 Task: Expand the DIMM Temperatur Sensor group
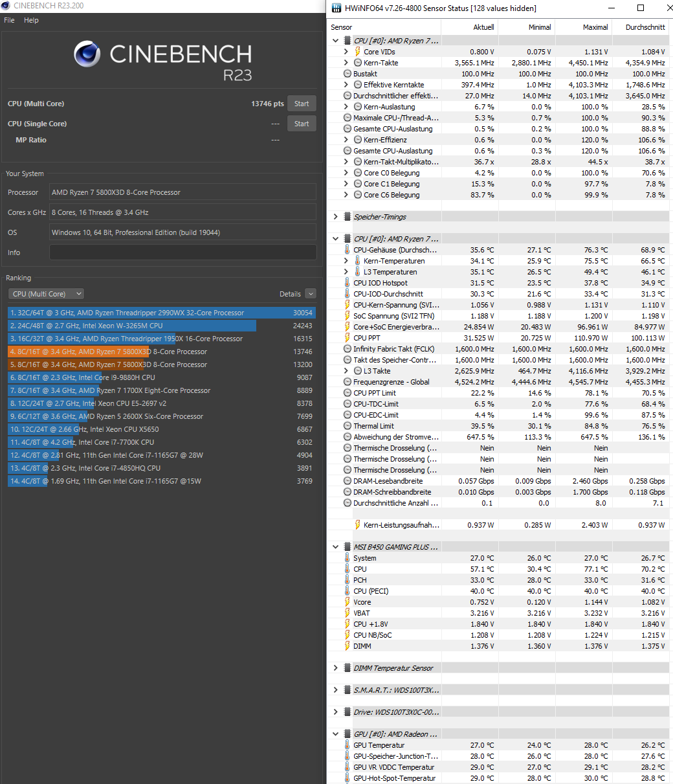335,668
